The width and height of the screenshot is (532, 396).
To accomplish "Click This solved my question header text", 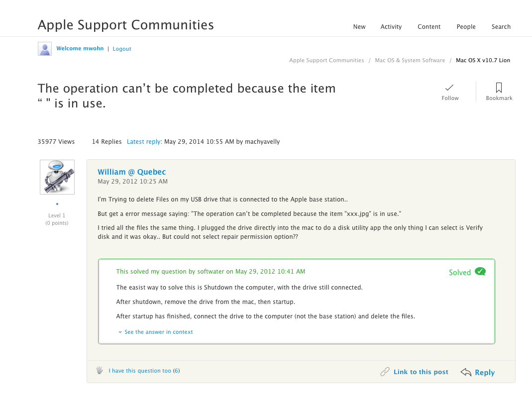I will [211, 272].
